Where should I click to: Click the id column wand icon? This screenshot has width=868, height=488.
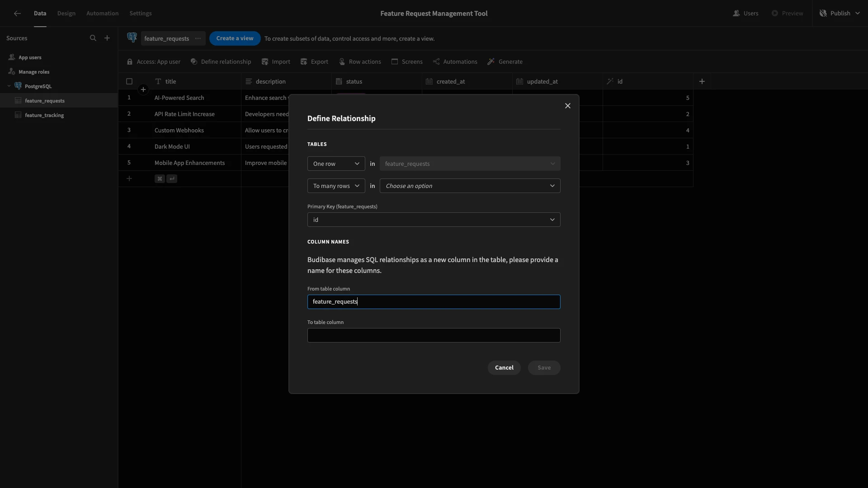610,81
